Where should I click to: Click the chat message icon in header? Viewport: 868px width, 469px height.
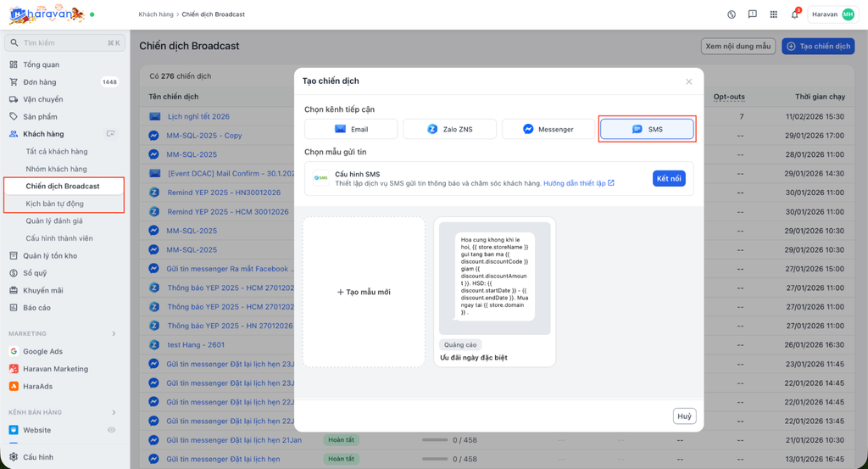(752, 14)
